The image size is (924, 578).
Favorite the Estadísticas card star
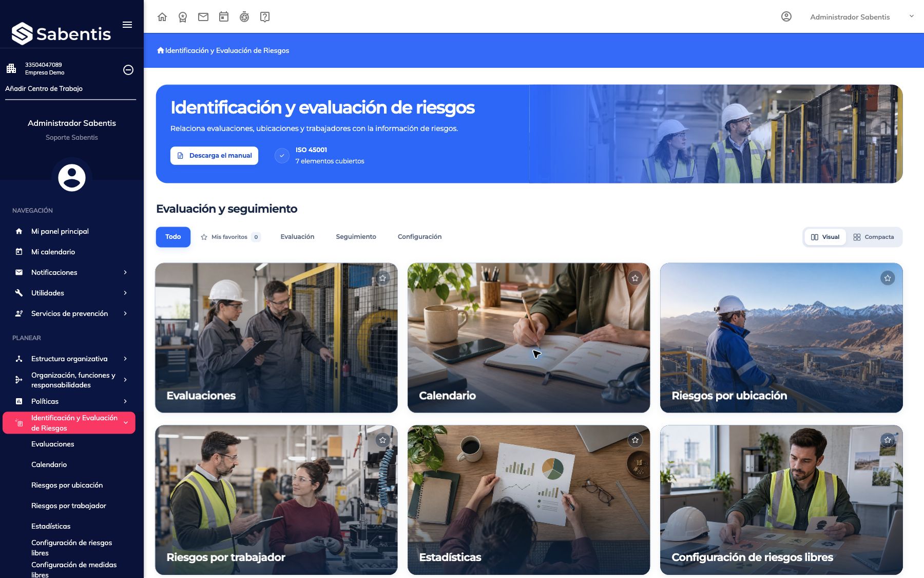tap(636, 440)
